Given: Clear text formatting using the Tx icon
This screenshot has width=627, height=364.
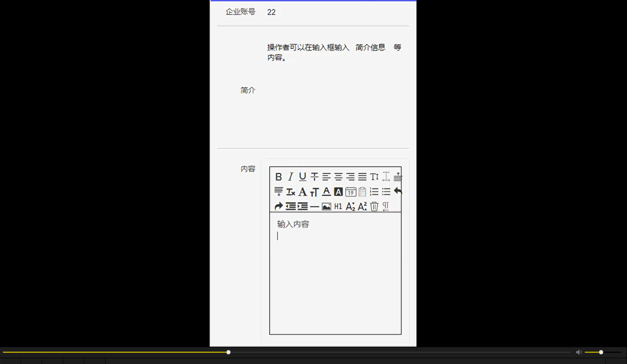Looking at the screenshot, I should [290, 192].
